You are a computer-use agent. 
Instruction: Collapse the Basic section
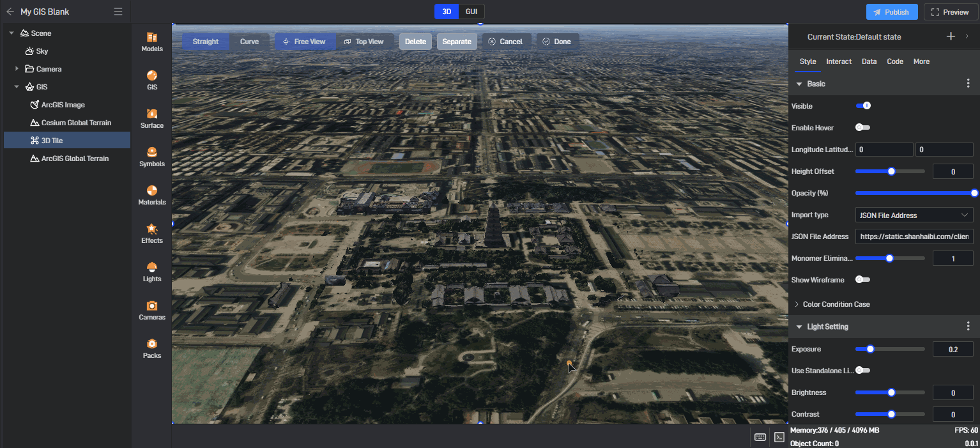[799, 84]
